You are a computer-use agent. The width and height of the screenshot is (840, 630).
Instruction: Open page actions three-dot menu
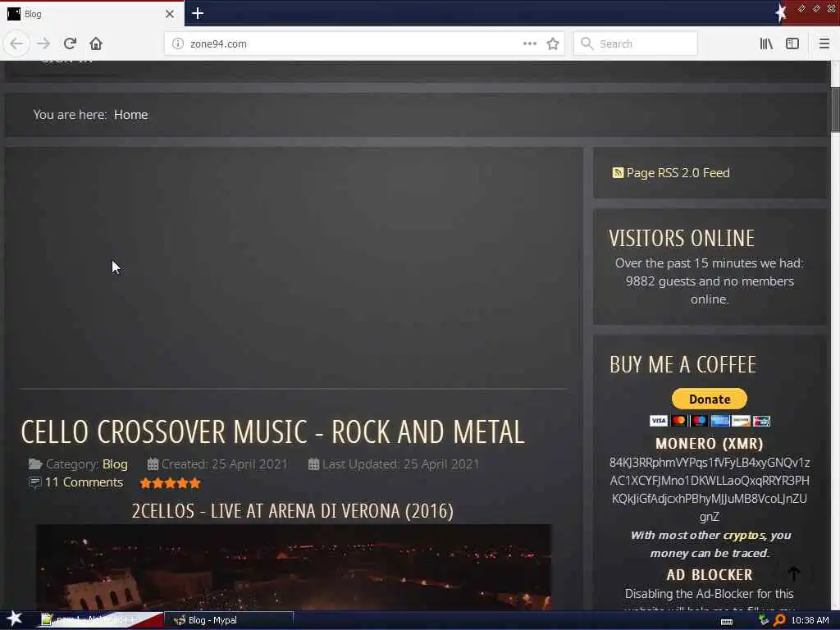click(530, 43)
